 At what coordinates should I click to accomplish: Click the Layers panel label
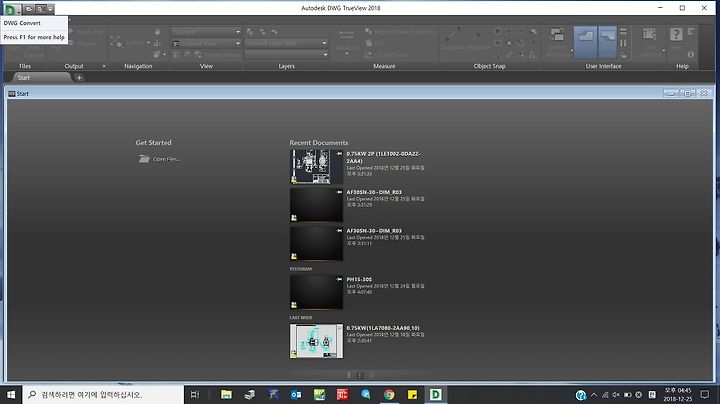(x=287, y=66)
